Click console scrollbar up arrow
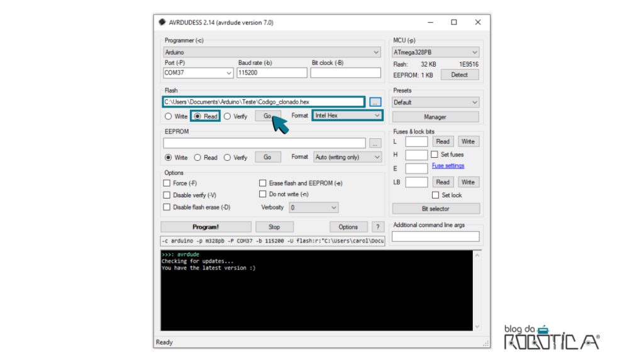 point(477,255)
